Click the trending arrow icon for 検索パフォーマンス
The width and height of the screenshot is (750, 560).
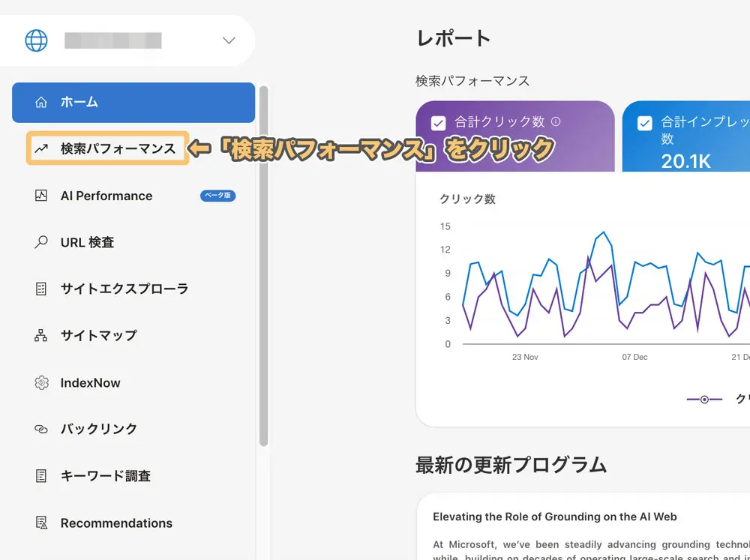[x=41, y=148]
